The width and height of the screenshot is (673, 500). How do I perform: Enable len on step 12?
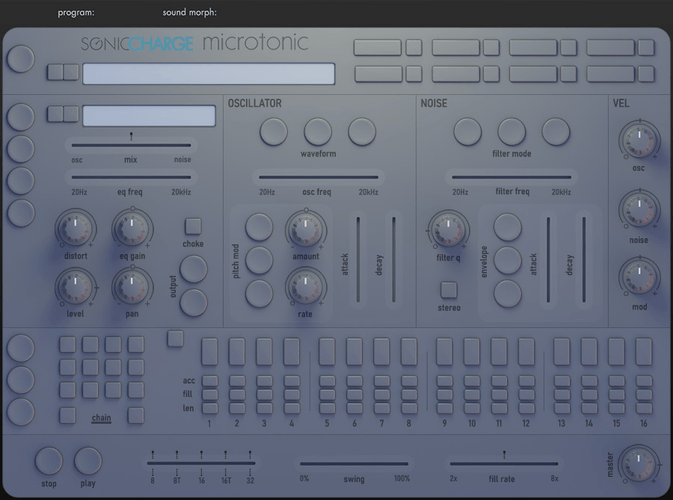pos(526,408)
